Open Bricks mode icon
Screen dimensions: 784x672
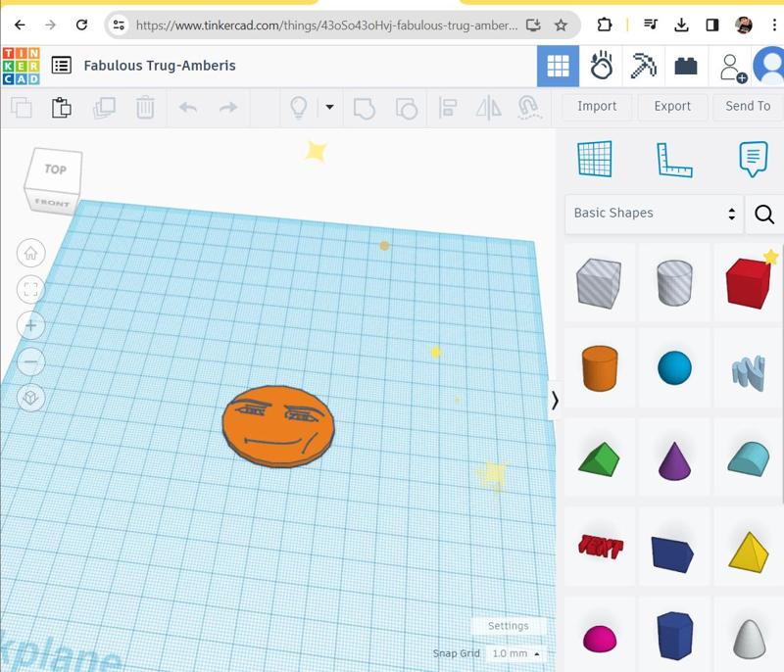tap(686, 66)
